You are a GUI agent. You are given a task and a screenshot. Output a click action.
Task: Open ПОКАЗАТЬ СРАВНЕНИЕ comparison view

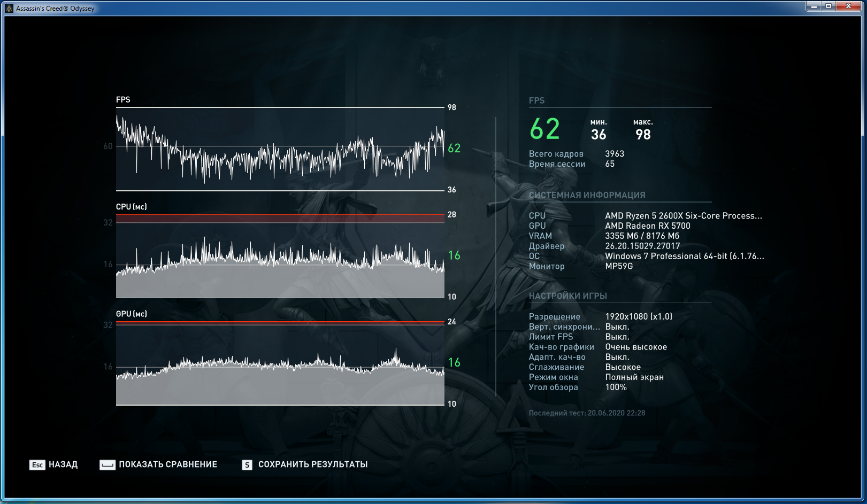pos(168,464)
